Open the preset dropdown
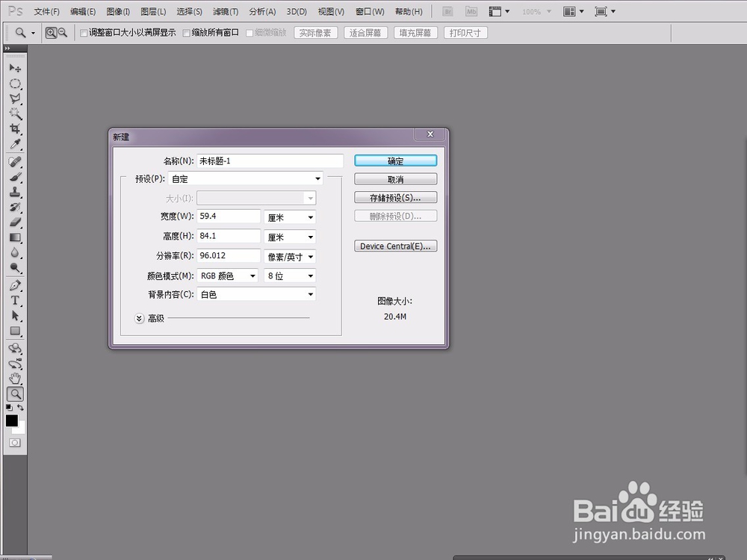 coord(245,178)
